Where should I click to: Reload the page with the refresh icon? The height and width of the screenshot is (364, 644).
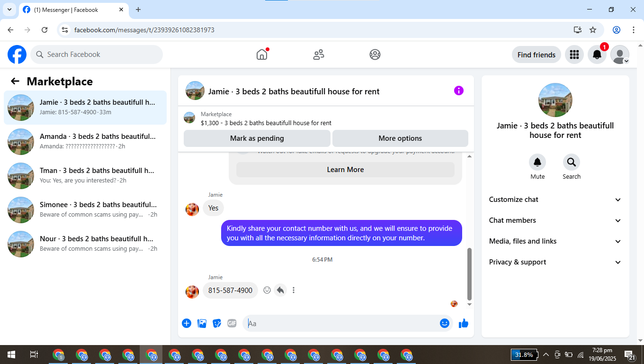(45, 30)
